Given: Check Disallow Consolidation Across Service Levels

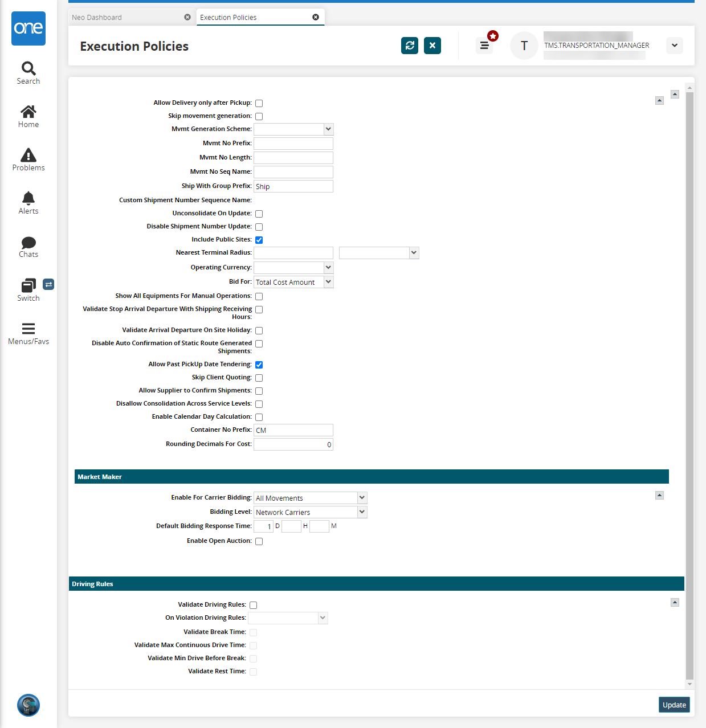Looking at the screenshot, I should click(259, 404).
